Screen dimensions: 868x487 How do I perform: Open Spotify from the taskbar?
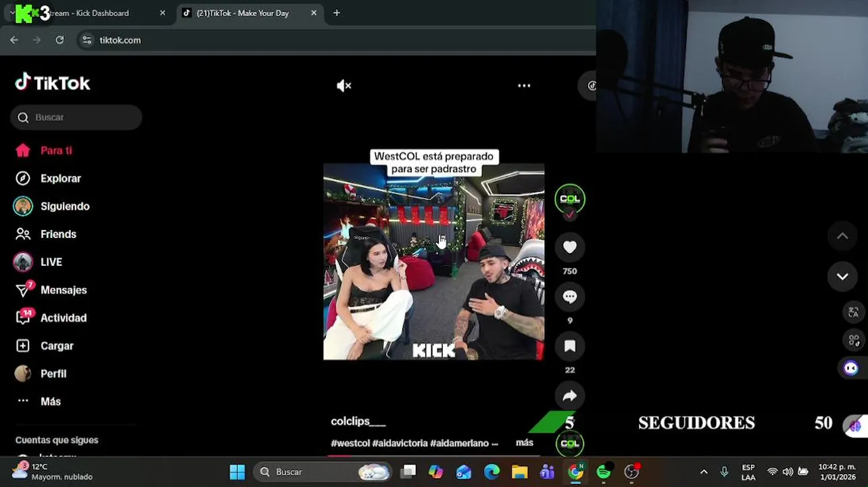tap(604, 472)
